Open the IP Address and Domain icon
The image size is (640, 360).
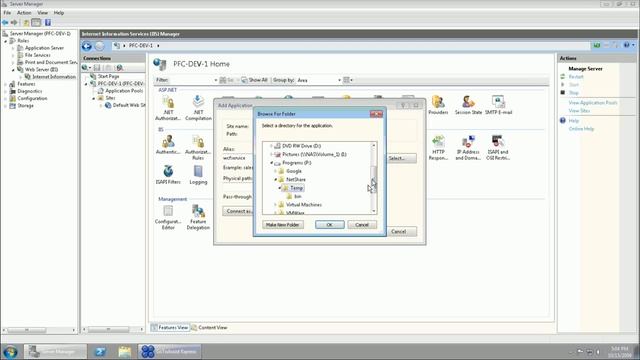point(468,147)
